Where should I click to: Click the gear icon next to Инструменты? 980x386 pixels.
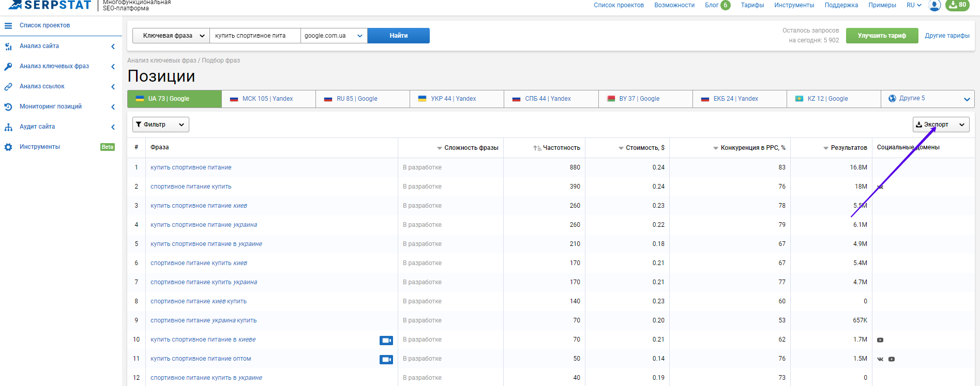tap(8, 147)
